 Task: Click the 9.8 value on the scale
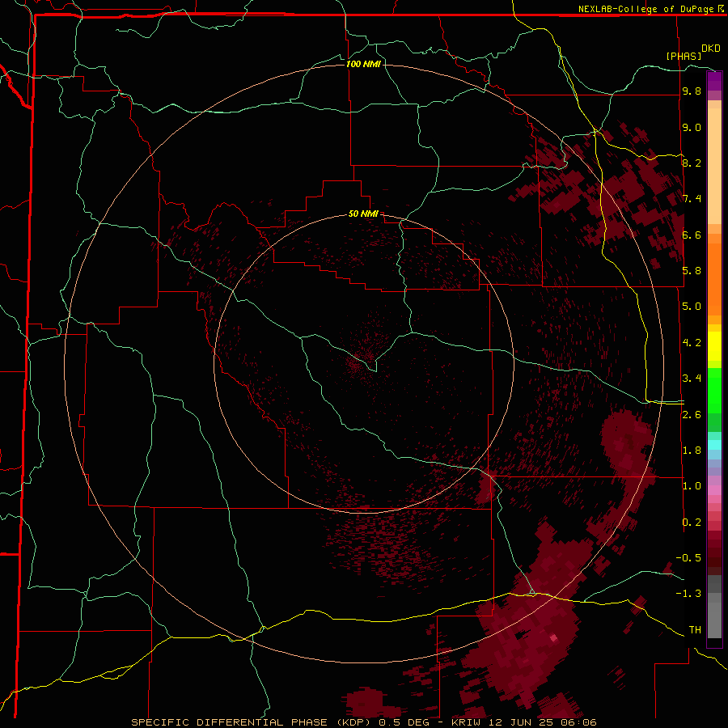point(692,91)
